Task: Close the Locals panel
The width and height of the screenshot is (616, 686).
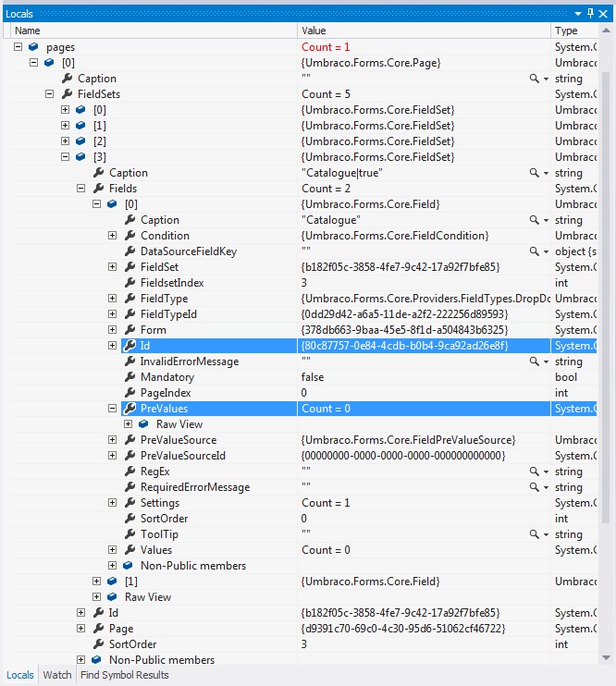Action: click(603, 14)
